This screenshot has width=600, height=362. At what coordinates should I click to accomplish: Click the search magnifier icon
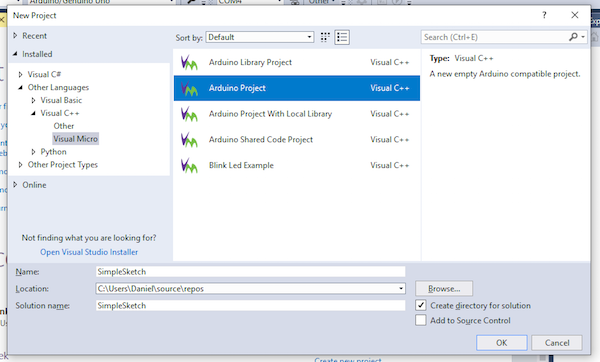(x=573, y=37)
